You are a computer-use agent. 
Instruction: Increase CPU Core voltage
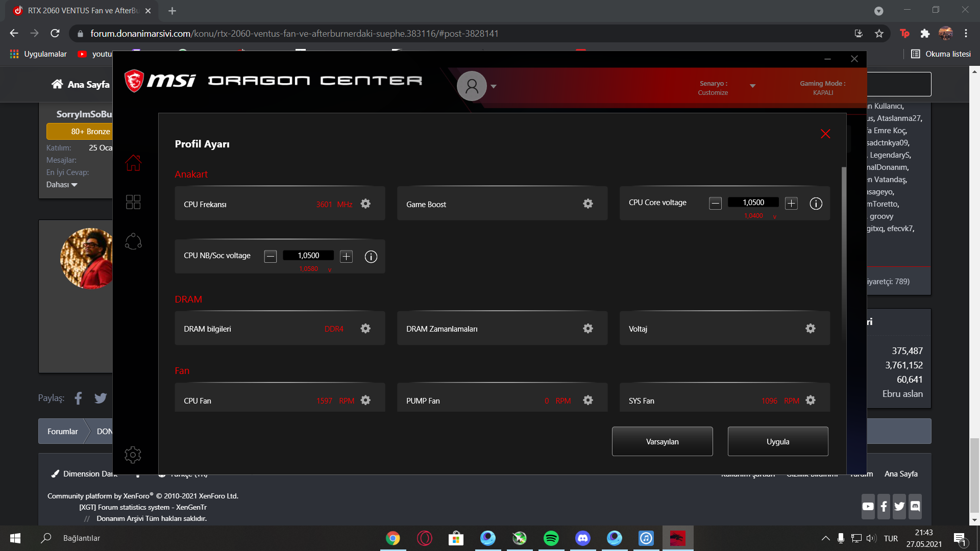pos(791,204)
